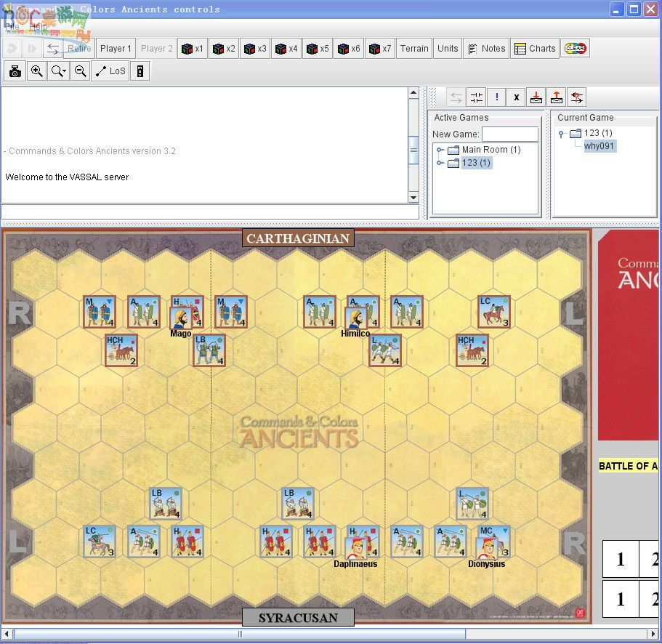Click the X button in server panel
The width and height of the screenshot is (662, 644).
tap(517, 97)
